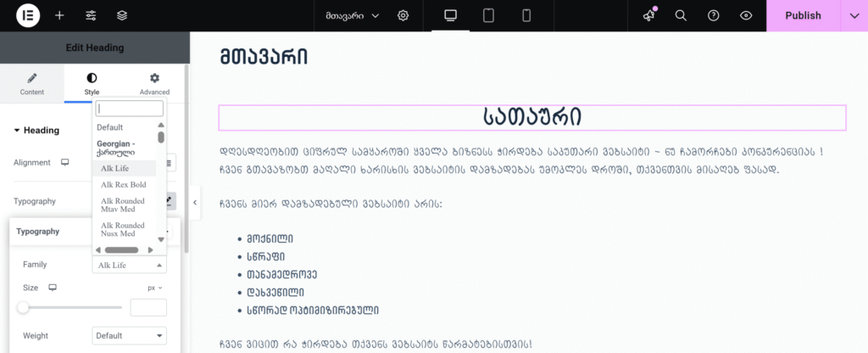Click the მთავარი page title on the canvas

[x=264, y=58]
